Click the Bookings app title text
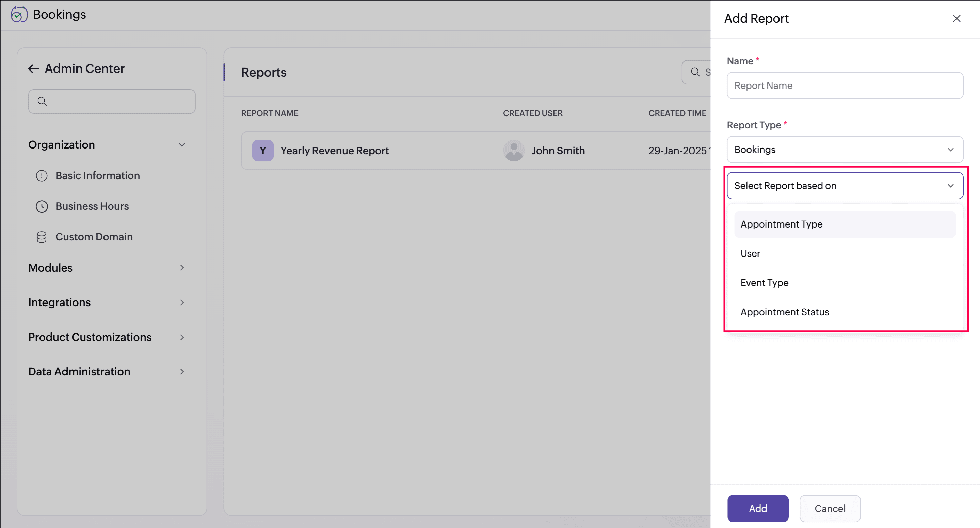 point(59,14)
